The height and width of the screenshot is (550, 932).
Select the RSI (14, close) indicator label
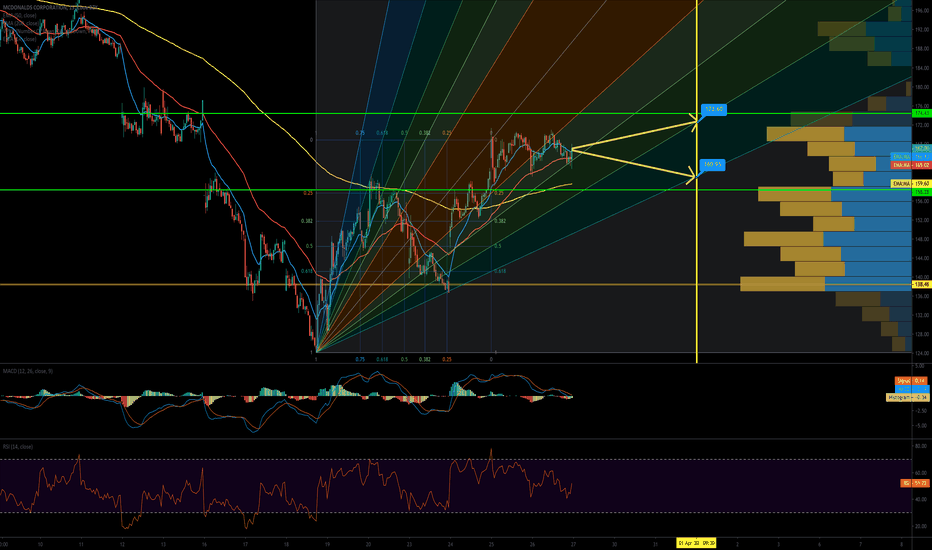[18, 447]
